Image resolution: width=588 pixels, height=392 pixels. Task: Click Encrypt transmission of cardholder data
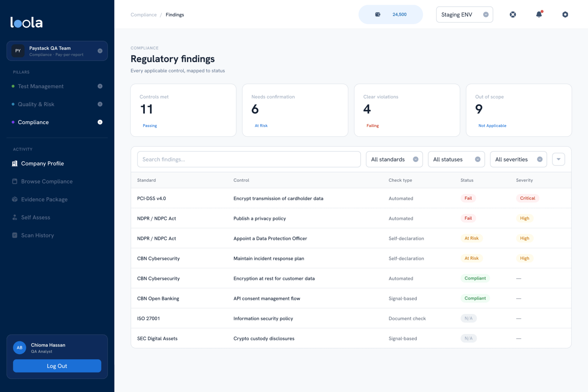point(279,198)
